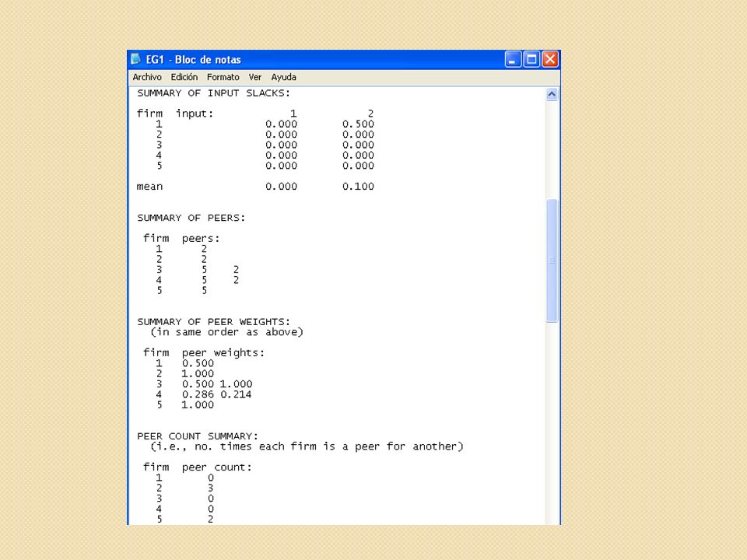Maximize the EG1 Bloc de notas window
Screen dimensions: 747x560
(531, 60)
